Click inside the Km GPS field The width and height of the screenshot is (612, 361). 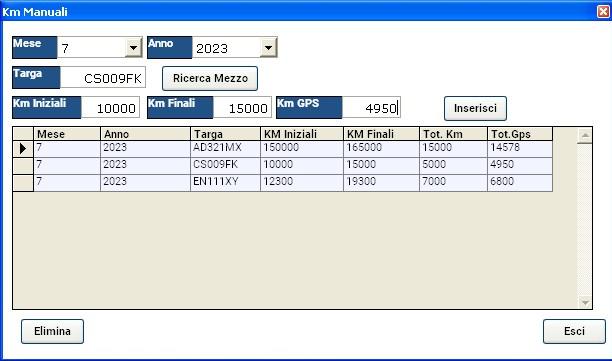tap(371, 107)
